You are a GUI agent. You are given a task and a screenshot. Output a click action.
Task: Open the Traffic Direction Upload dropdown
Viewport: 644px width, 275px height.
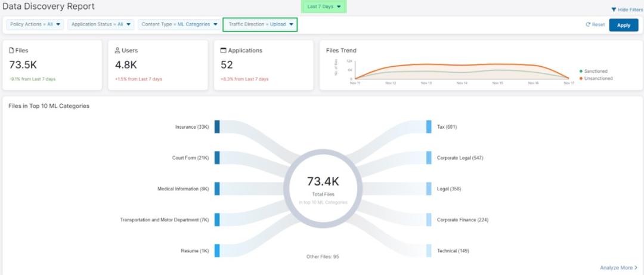click(260, 24)
